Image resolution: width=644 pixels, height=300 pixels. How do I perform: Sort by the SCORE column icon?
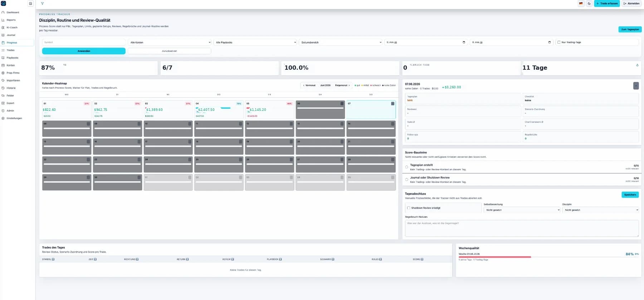422,259
